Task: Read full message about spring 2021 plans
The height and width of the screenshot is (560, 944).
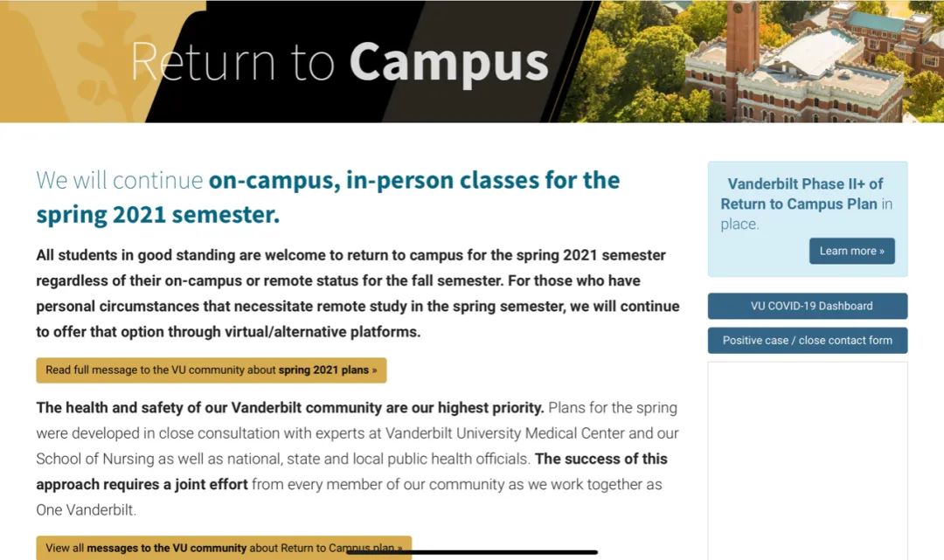Action: click(x=212, y=370)
